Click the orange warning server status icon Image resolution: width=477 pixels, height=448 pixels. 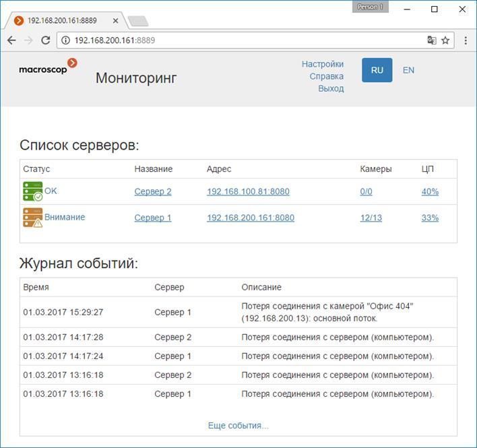tap(32, 218)
